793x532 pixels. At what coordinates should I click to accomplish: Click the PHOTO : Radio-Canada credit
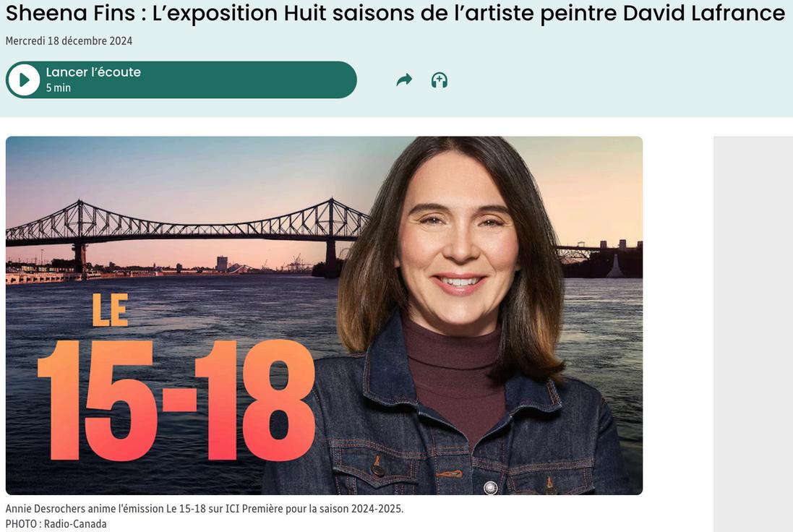pos(56,524)
